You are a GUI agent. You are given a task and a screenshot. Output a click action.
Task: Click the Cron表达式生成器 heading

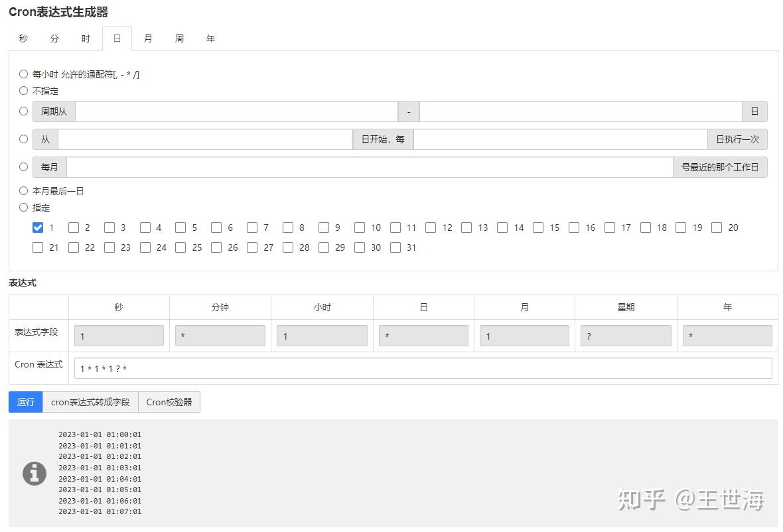[58, 12]
